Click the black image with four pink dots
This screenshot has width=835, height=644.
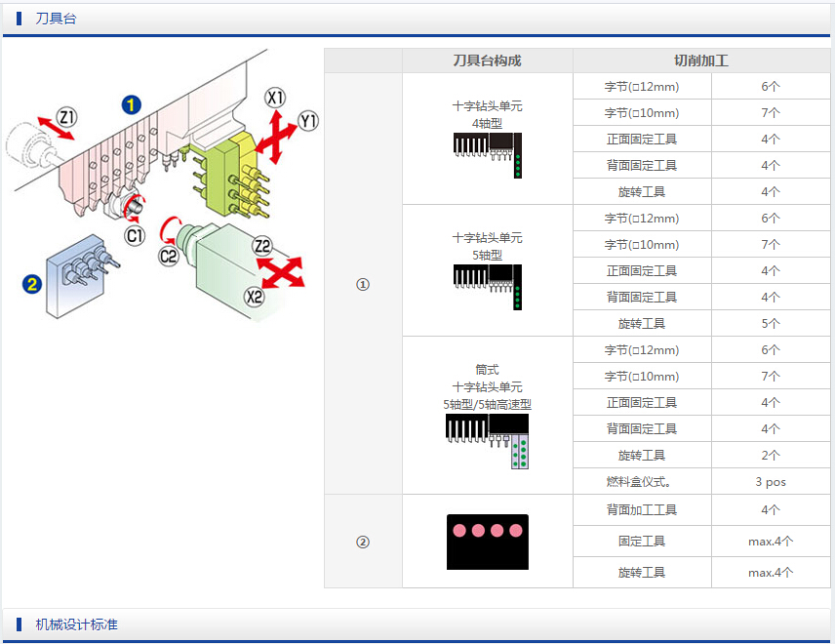pyautogui.click(x=487, y=542)
